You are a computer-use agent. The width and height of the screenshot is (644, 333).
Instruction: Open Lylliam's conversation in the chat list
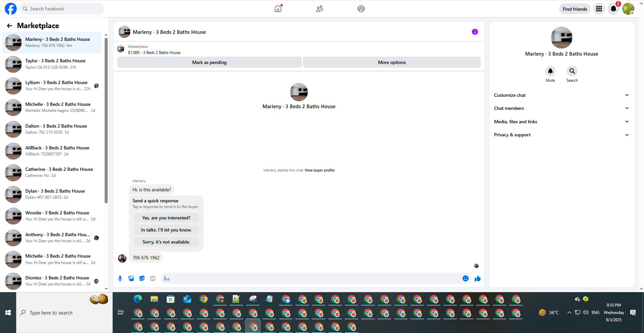tap(52, 86)
